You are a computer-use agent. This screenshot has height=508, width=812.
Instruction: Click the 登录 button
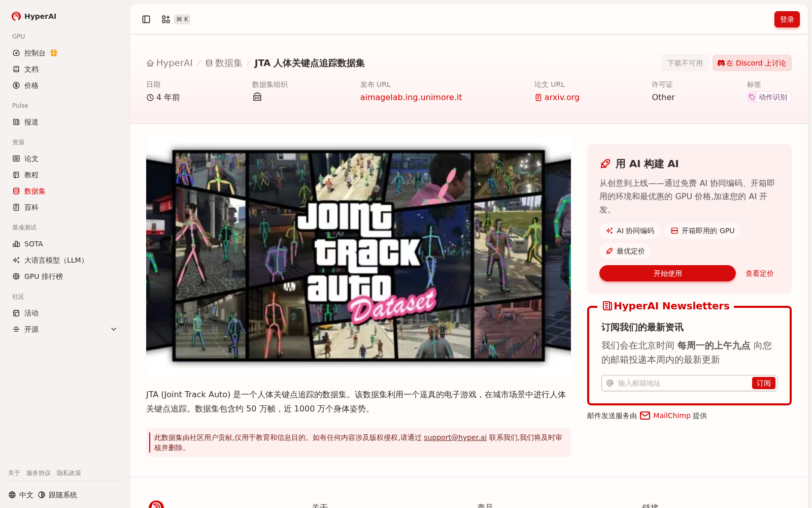click(x=787, y=19)
